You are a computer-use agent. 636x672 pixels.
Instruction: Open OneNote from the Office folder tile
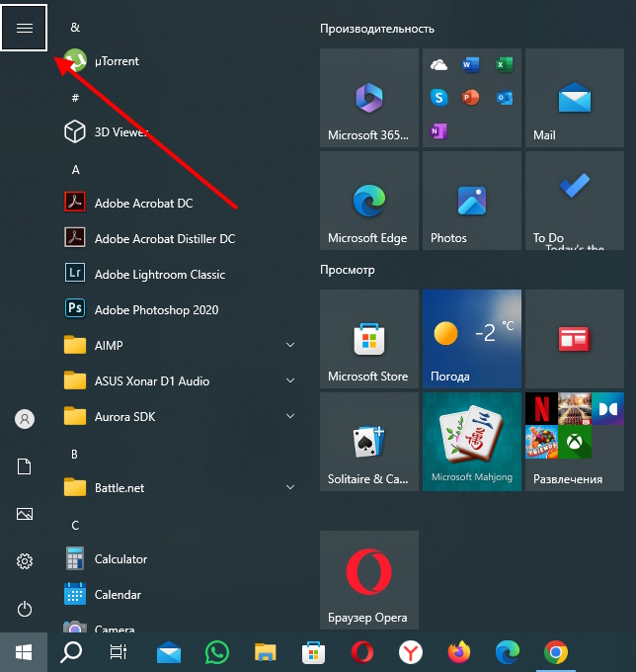pyautogui.click(x=439, y=130)
